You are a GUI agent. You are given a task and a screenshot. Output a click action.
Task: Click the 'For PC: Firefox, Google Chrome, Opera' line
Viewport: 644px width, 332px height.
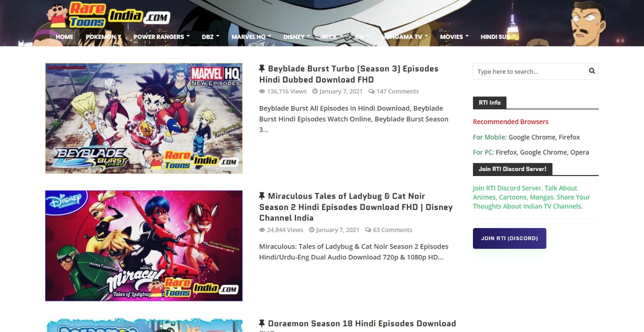click(531, 152)
